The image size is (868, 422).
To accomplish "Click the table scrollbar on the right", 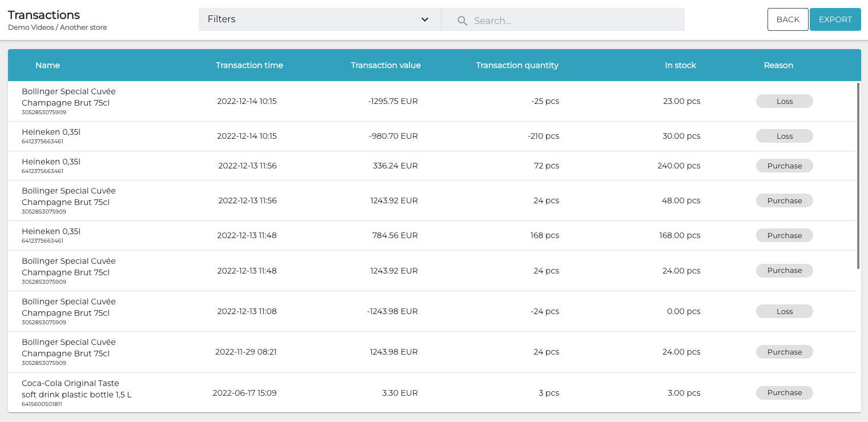I will [x=858, y=171].
